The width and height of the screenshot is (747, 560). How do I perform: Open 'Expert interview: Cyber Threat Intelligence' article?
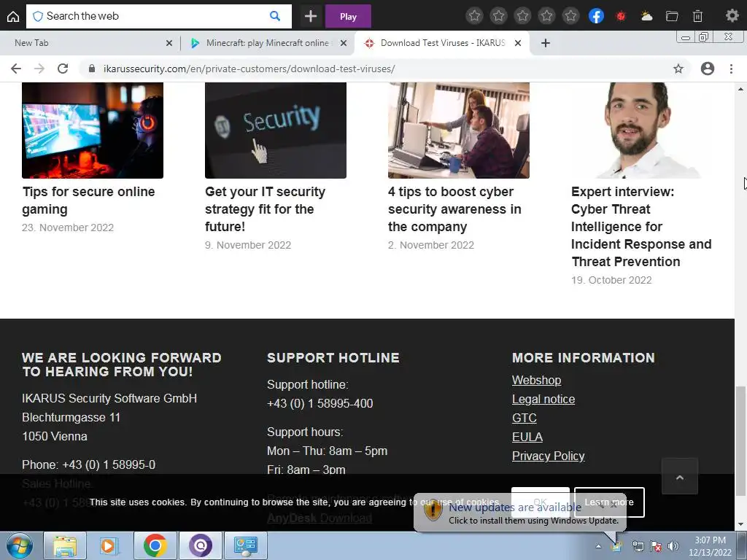tap(641, 227)
